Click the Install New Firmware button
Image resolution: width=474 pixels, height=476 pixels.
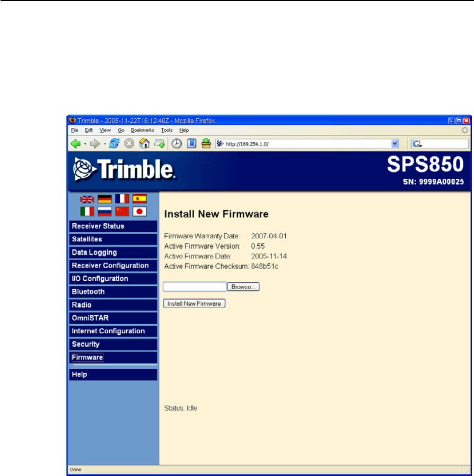click(194, 304)
